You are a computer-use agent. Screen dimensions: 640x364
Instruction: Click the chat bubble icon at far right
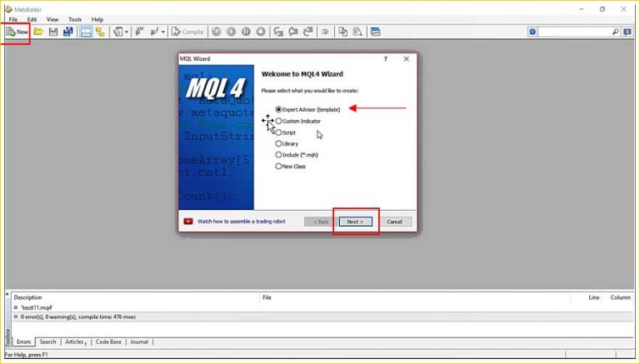627,32
